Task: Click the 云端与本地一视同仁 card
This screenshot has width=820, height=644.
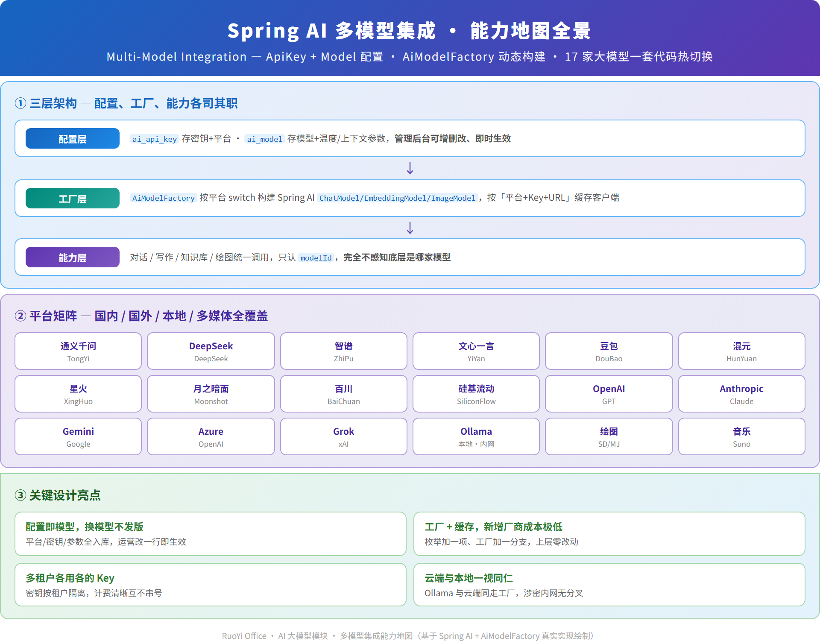Action: (x=609, y=585)
